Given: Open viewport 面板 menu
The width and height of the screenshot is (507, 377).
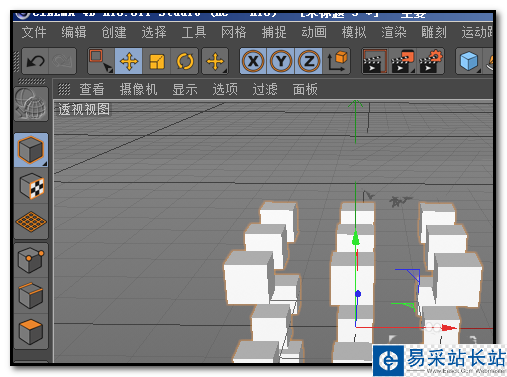Looking at the screenshot, I should coord(305,89).
